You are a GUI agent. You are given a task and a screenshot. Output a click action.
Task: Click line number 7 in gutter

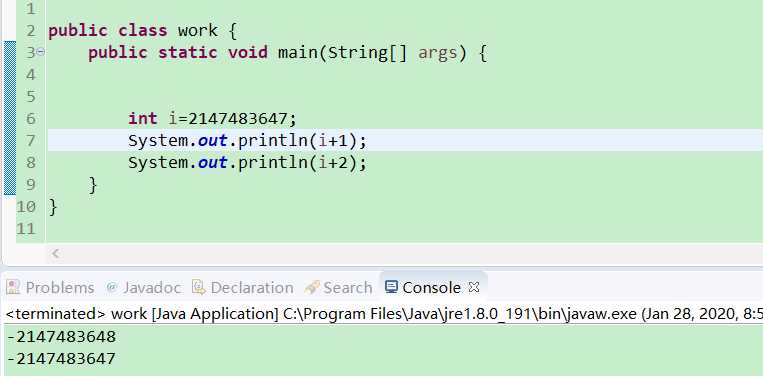[31, 141]
